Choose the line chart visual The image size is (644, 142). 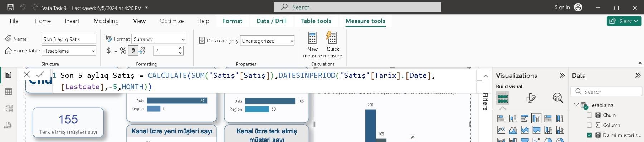pyautogui.click(x=501, y=130)
